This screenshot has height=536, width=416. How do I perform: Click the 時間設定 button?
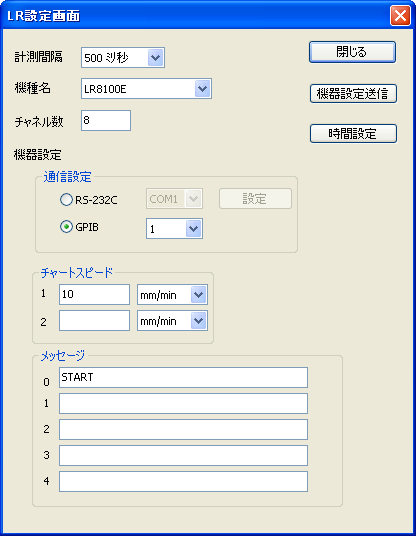click(353, 133)
